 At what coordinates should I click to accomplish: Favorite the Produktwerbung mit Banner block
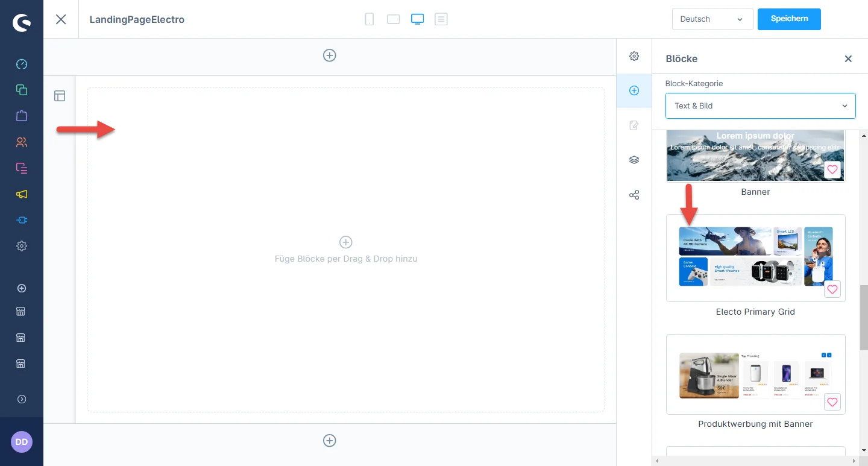coord(832,402)
